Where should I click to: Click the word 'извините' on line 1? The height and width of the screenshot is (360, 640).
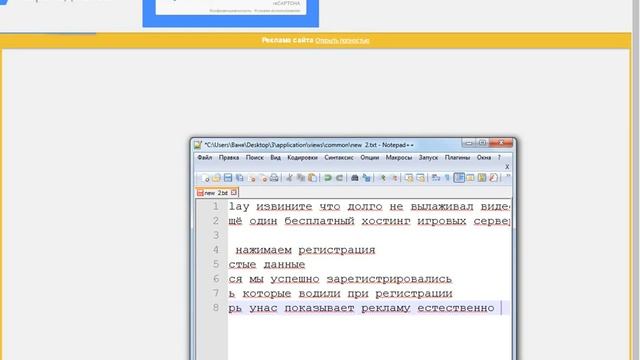point(284,207)
